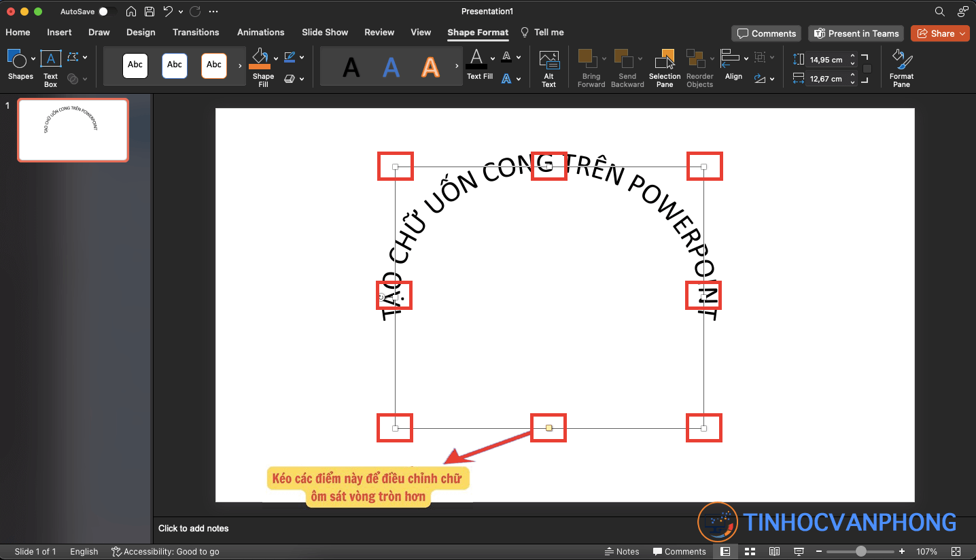The image size is (976, 560).
Task: Open Search with the magnifier icon
Action: (x=940, y=12)
